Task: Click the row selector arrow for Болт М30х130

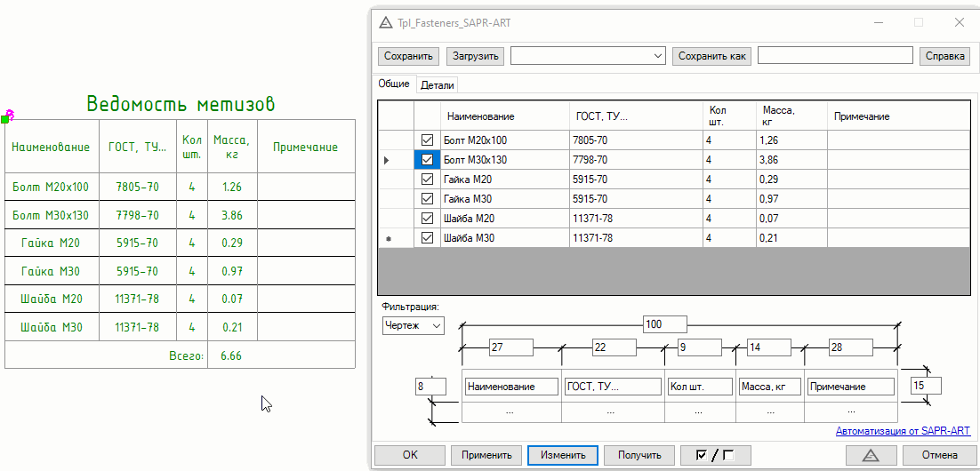Action: pos(386,160)
